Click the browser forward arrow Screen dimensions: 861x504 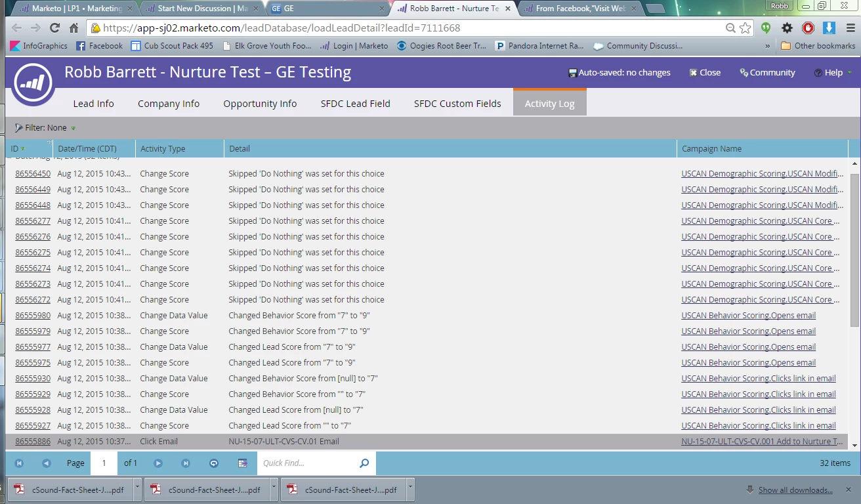click(35, 28)
